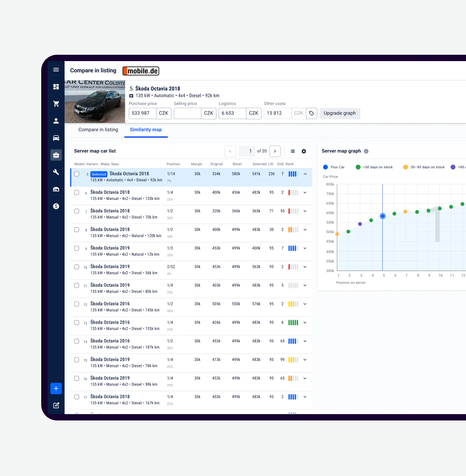Click the Purchase price field showing 533 987
The image size is (466, 476).
pos(143,113)
